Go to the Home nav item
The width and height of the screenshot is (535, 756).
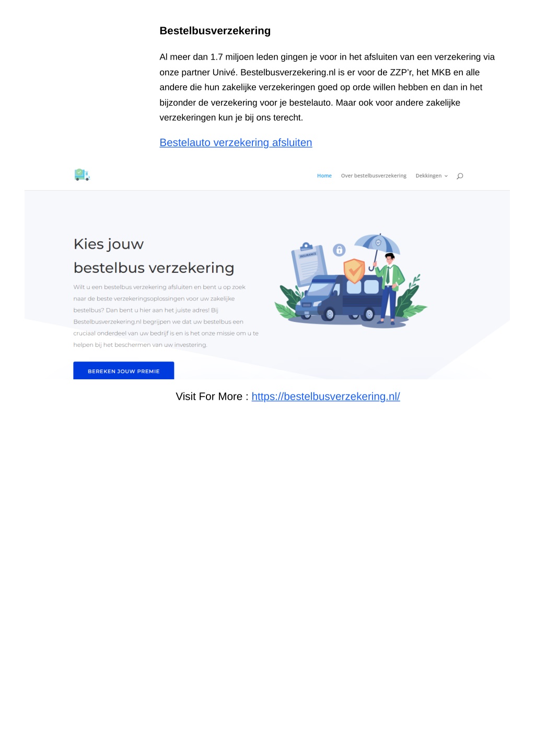324,176
